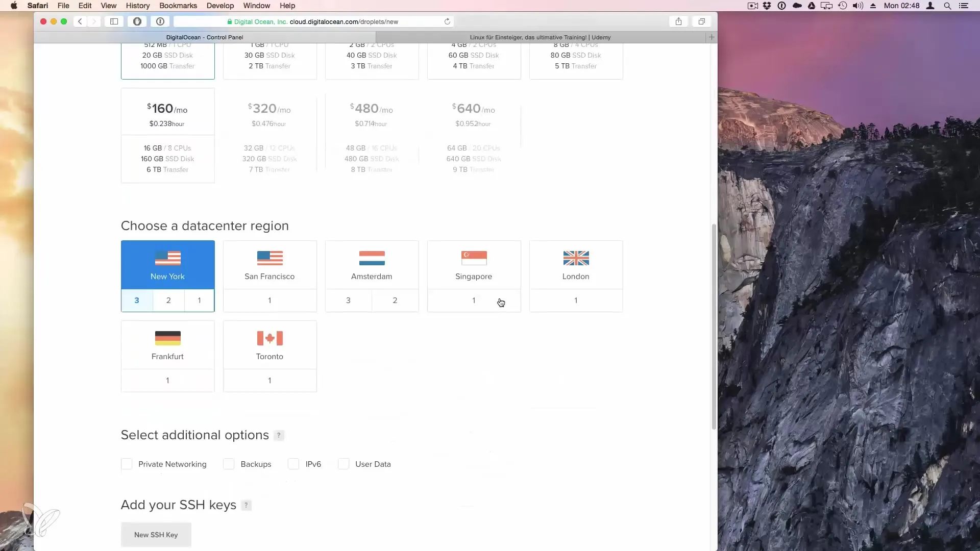
Task: Select the 30 GB SSD plan card
Action: coord(270,61)
